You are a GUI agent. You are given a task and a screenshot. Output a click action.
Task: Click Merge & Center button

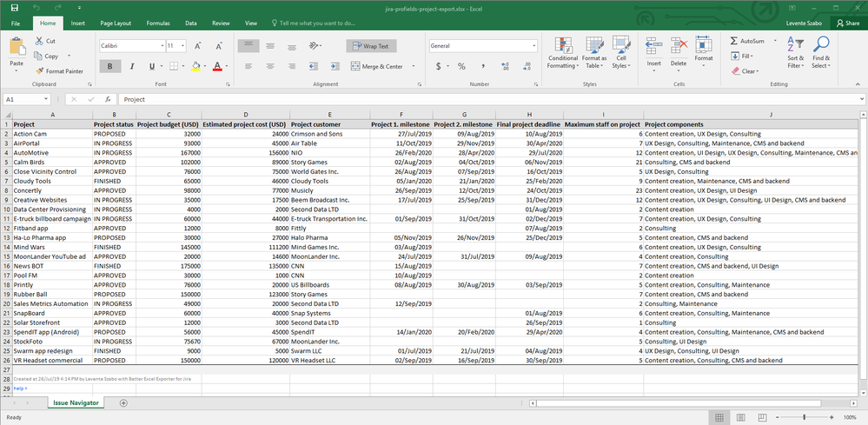[x=378, y=66]
